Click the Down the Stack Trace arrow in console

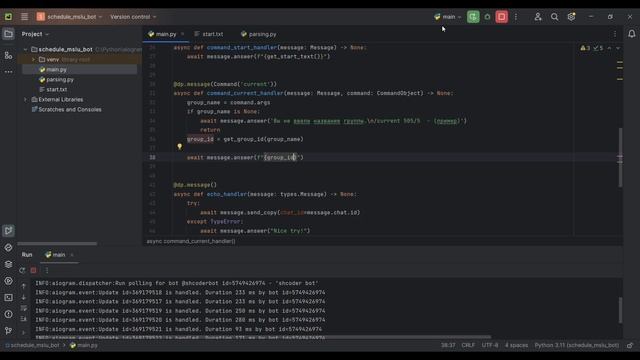24,297
